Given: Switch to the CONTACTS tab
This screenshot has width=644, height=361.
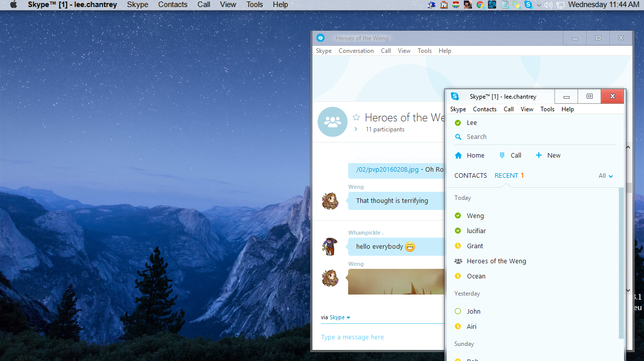Looking at the screenshot, I should coord(470,175).
